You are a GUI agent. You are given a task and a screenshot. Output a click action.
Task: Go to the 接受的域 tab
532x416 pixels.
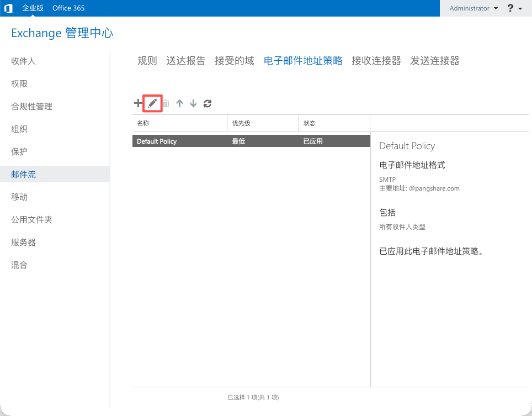click(x=235, y=61)
